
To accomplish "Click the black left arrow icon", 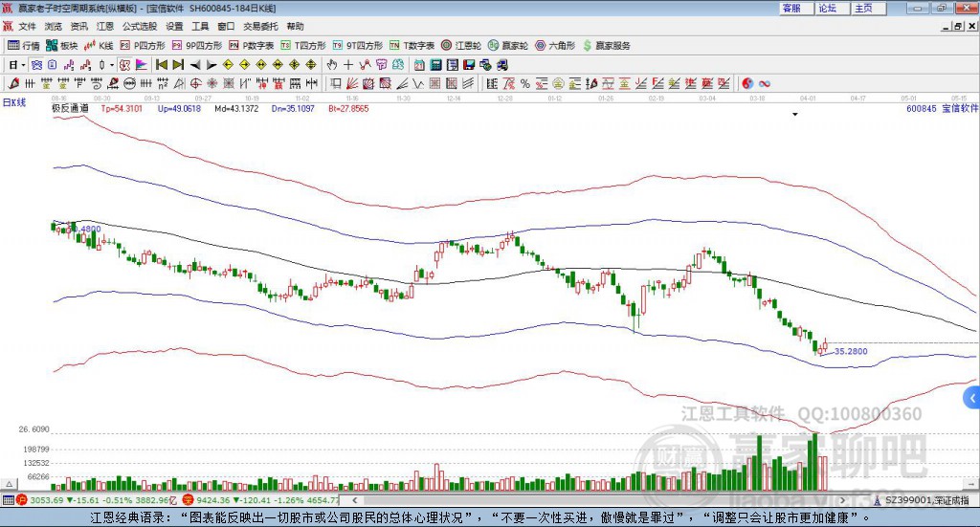I will point(195,65).
